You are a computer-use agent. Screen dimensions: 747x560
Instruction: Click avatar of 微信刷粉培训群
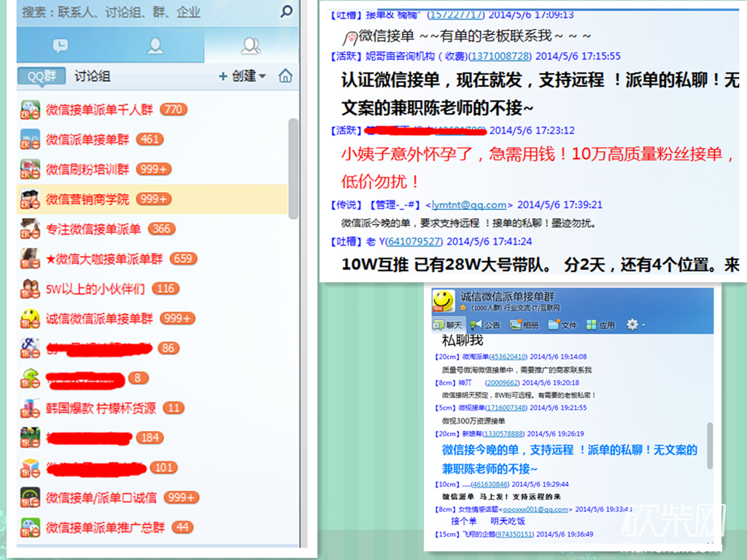[30, 169]
